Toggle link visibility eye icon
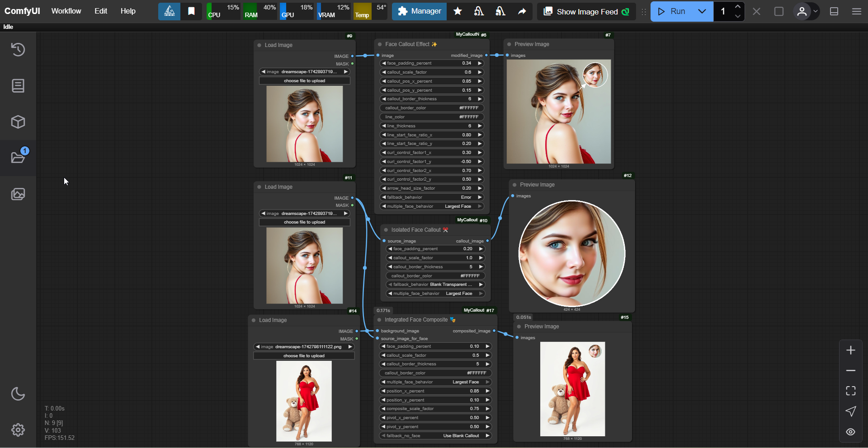Image resolution: width=868 pixels, height=448 pixels. click(850, 432)
